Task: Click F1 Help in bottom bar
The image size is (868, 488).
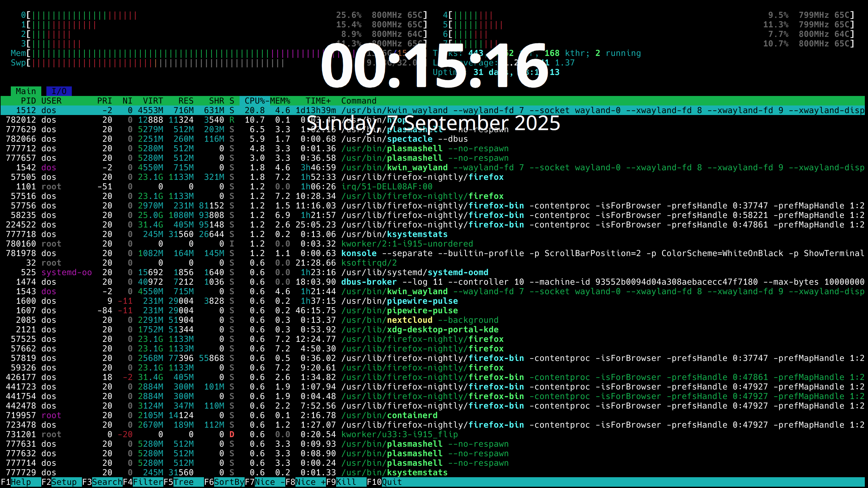Action: [x=21, y=482]
